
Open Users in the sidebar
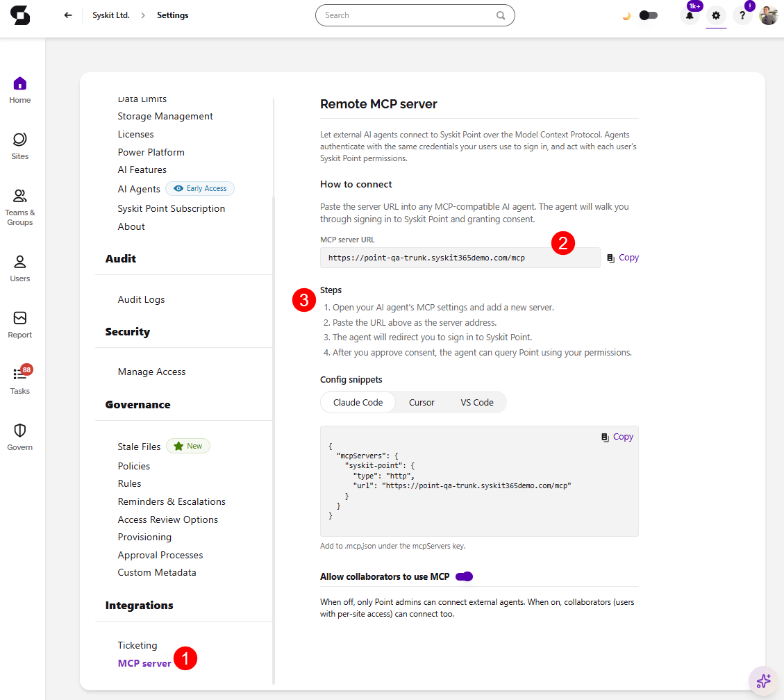coord(20,269)
